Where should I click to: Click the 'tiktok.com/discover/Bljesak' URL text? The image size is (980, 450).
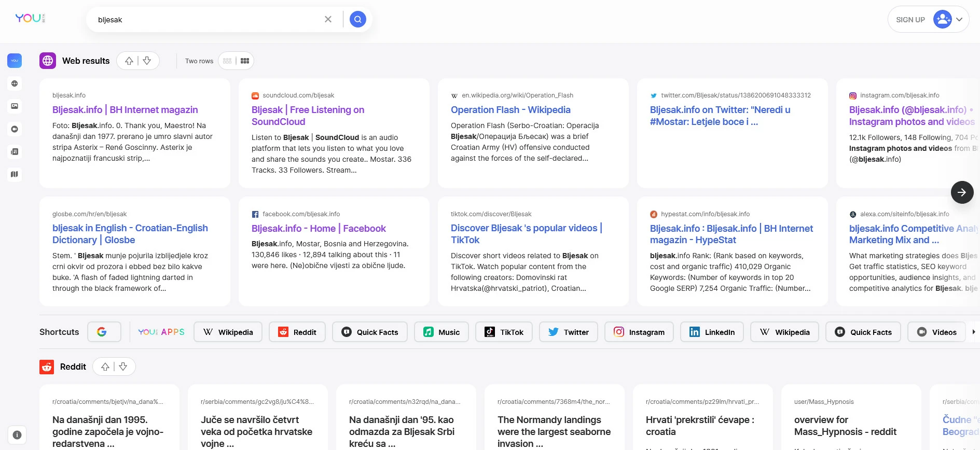point(491,214)
